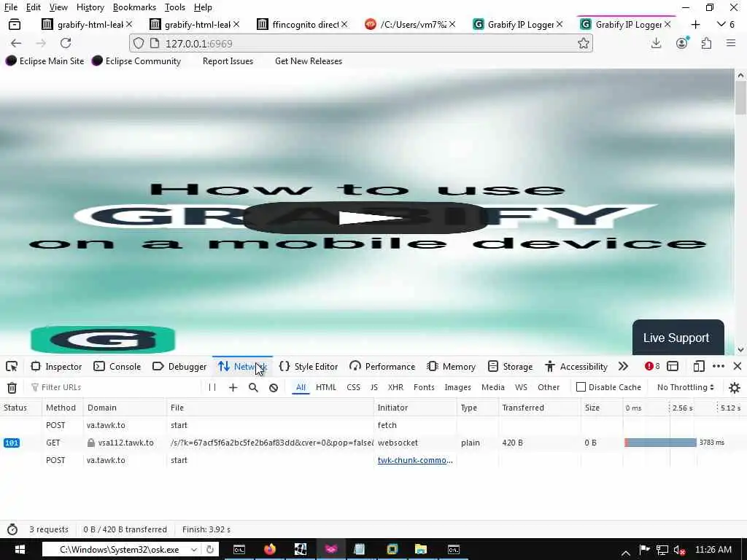Image resolution: width=747 pixels, height=560 pixels.
Task: Play the Grabify tutorial video
Action: [366, 217]
